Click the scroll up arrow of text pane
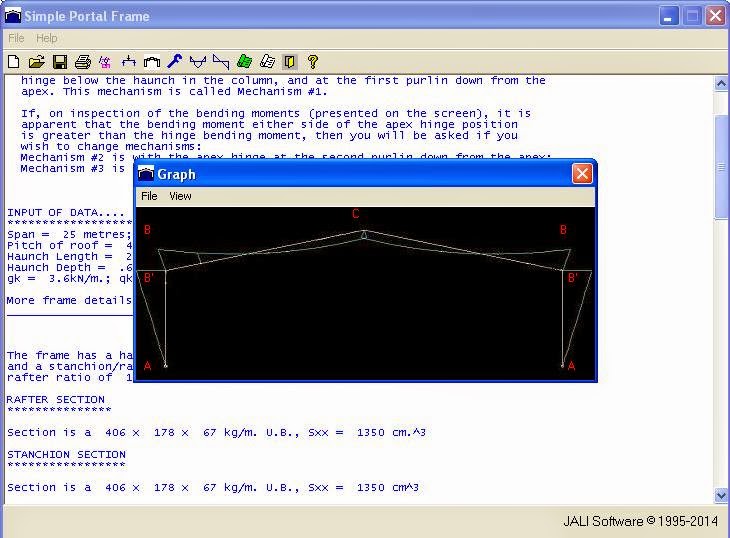This screenshot has height=538, width=730. (x=721, y=84)
